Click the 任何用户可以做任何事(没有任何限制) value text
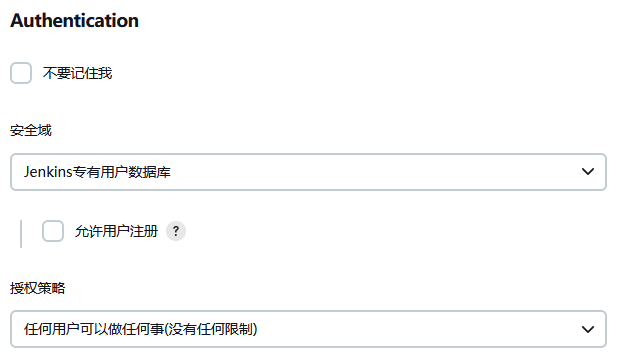617x364 pixels. point(140,329)
